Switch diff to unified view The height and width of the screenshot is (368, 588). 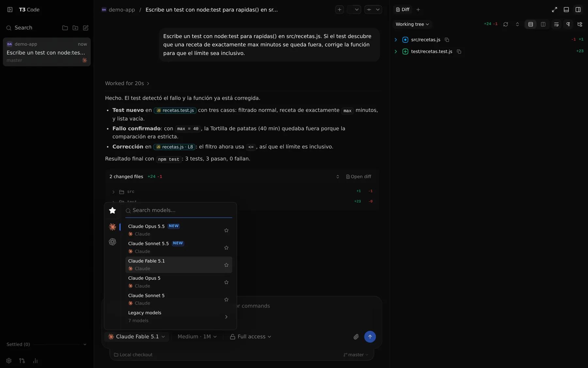[x=531, y=24]
